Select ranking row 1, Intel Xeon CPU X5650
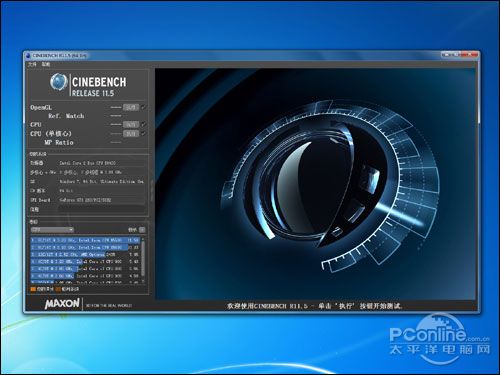 85,240
